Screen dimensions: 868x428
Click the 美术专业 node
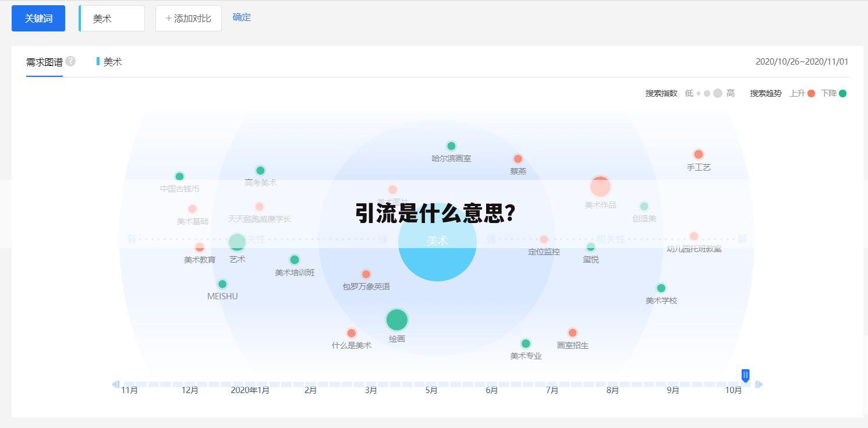click(526, 344)
